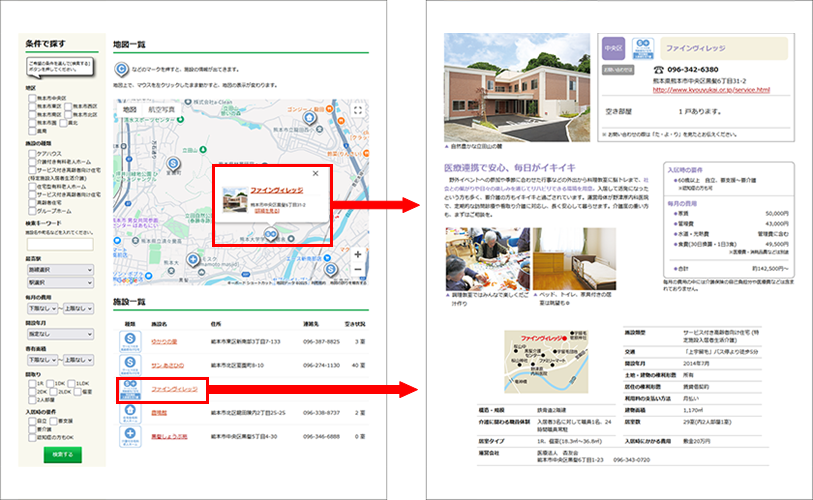This screenshot has width=813, height=500.
Task: Expand the 開設年月 指定なし dropdown
Action: (x=59, y=334)
